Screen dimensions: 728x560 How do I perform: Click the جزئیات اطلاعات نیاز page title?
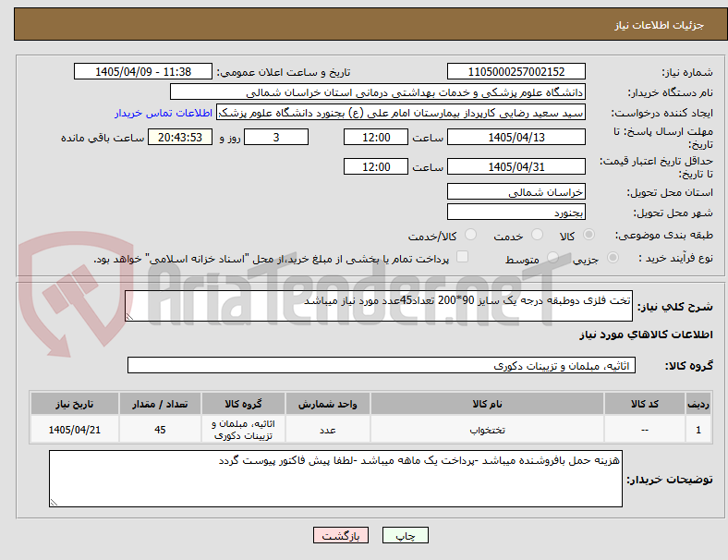[x=660, y=25]
